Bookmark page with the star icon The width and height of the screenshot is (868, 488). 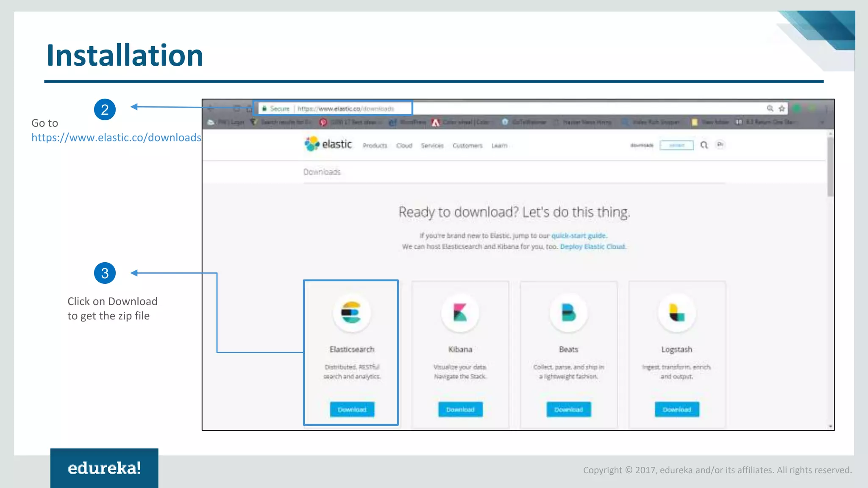(782, 109)
